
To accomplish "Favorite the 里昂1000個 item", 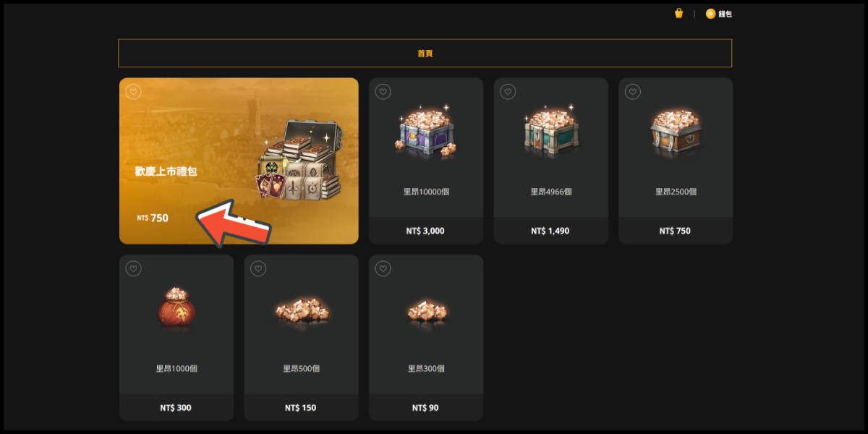I will (x=133, y=268).
